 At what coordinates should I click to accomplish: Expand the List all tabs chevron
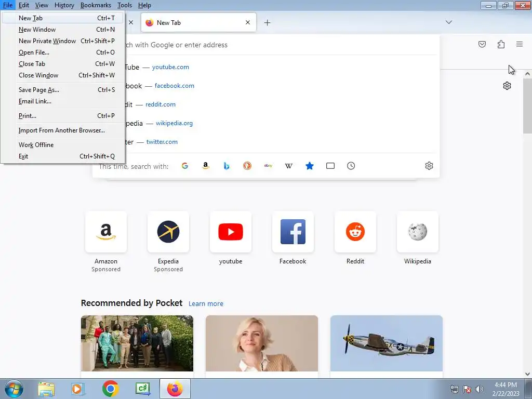449,22
